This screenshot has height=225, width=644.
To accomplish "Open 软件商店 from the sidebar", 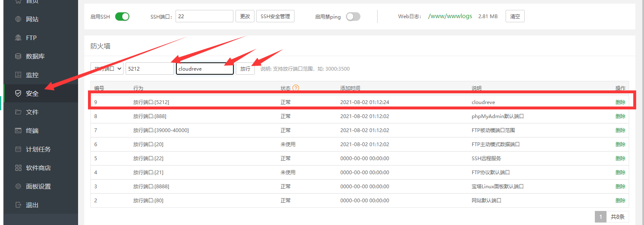I will [x=38, y=168].
